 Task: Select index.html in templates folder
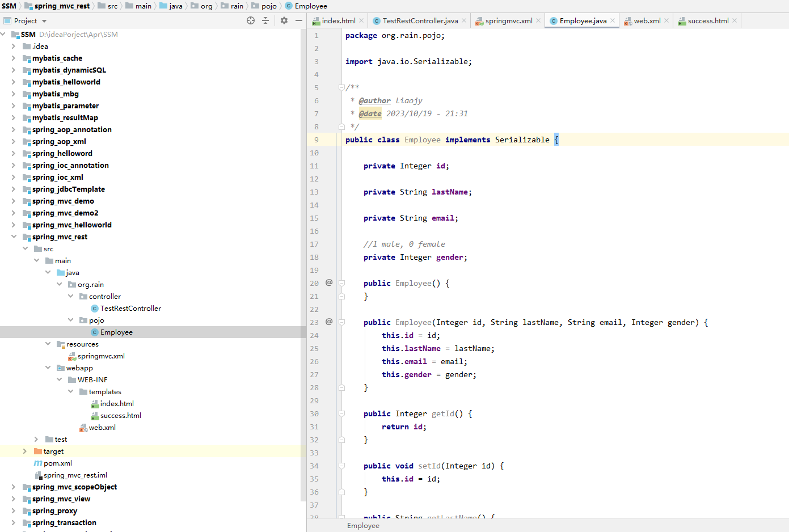[117, 404]
